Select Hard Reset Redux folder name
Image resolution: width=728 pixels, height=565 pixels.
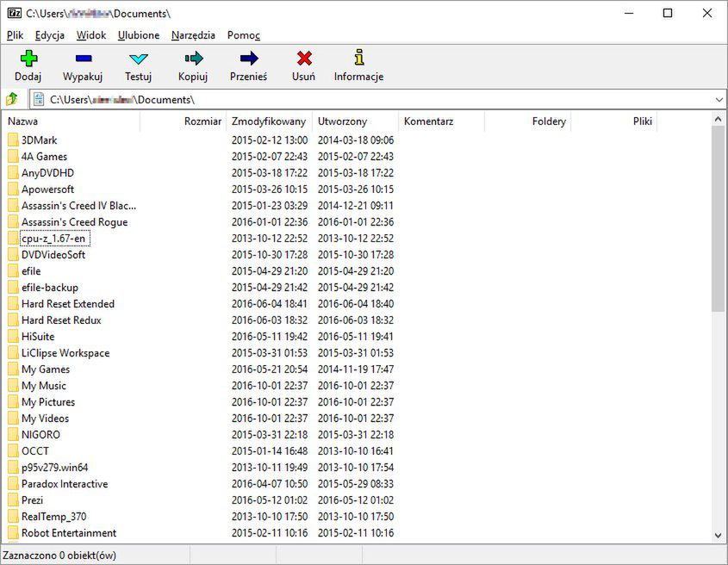pyautogui.click(x=61, y=320)
